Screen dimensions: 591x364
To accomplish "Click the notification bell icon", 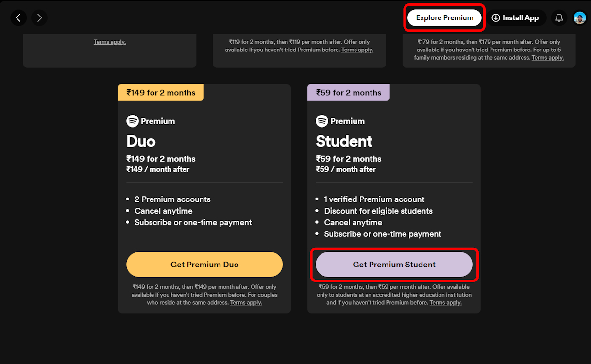I will (559, 17).
